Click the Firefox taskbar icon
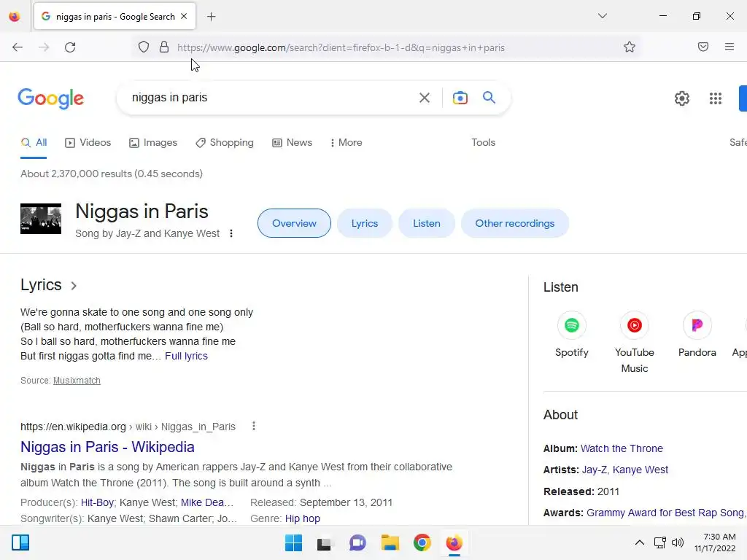Screen dimensions: 747x560 [454, 542]
